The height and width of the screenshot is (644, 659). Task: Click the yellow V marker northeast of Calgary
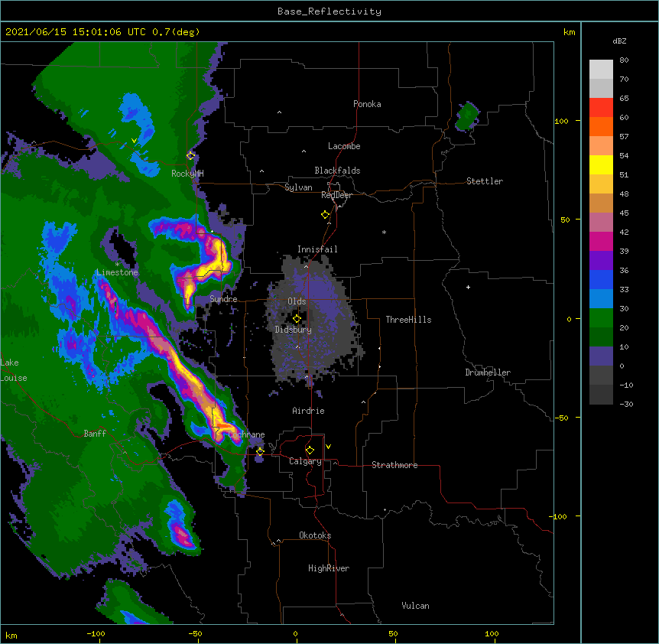point(328,447)
